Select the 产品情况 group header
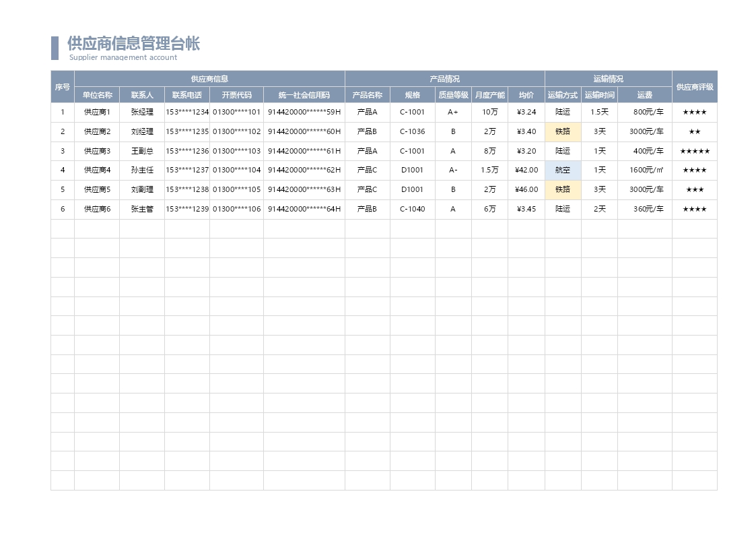The image size is (756, 535). [x=445, y=79]
